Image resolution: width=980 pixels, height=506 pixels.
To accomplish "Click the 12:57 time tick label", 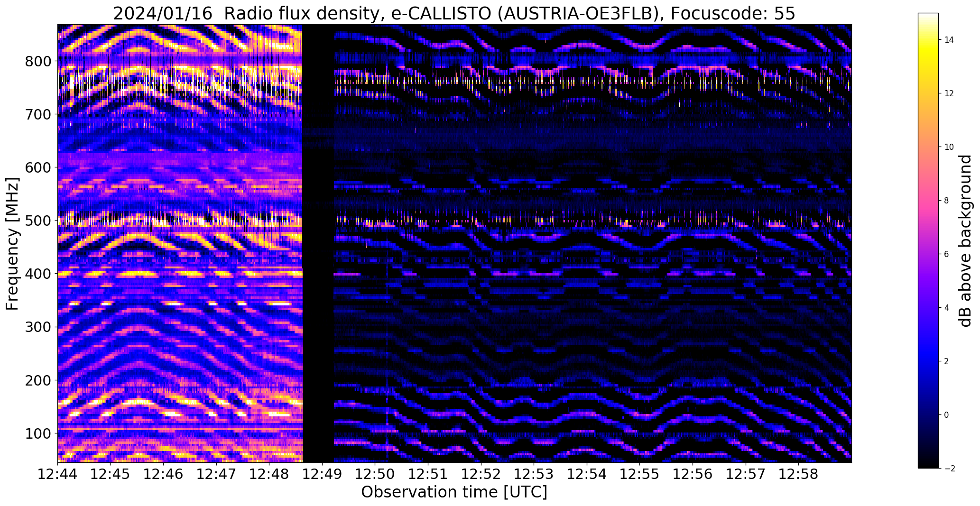I will [746, 474].
